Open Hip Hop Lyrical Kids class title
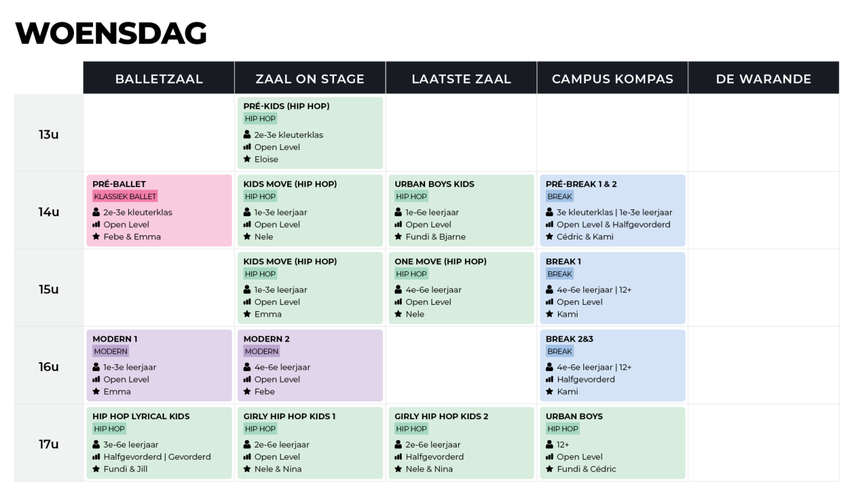Viewport: 854px width, 504px height. pos(141,416)
